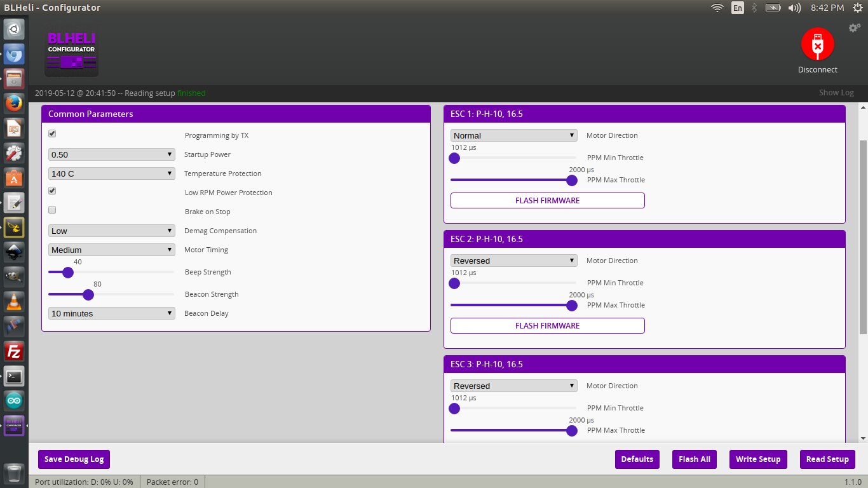Open settings via the gear icon
The width and height of the screenshot is (868, 488).
[854, 28]
